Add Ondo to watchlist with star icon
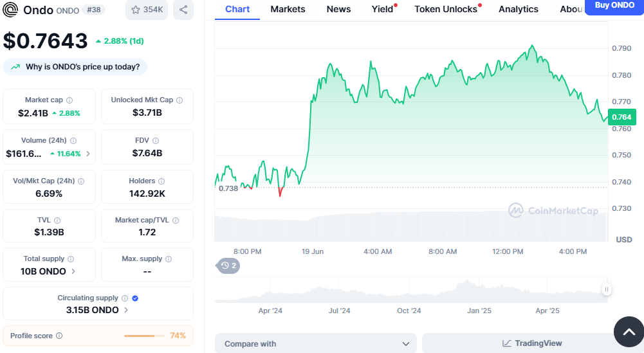Viewport: 644px width, 353px height. click(147, 10)
